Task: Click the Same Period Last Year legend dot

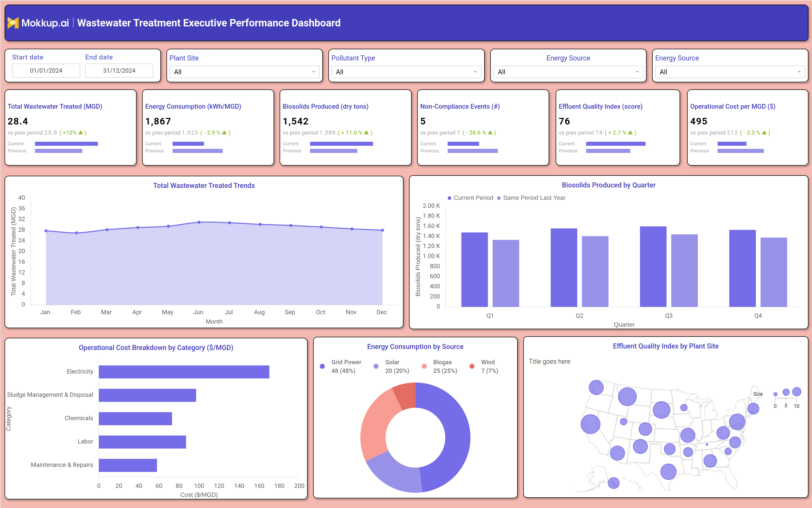Action: pos(499,198)
